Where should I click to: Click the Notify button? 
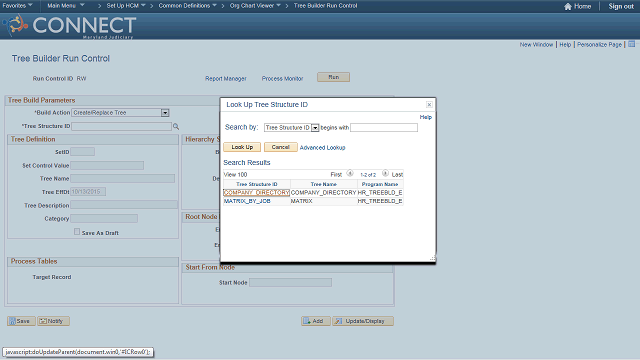[53, 321]
